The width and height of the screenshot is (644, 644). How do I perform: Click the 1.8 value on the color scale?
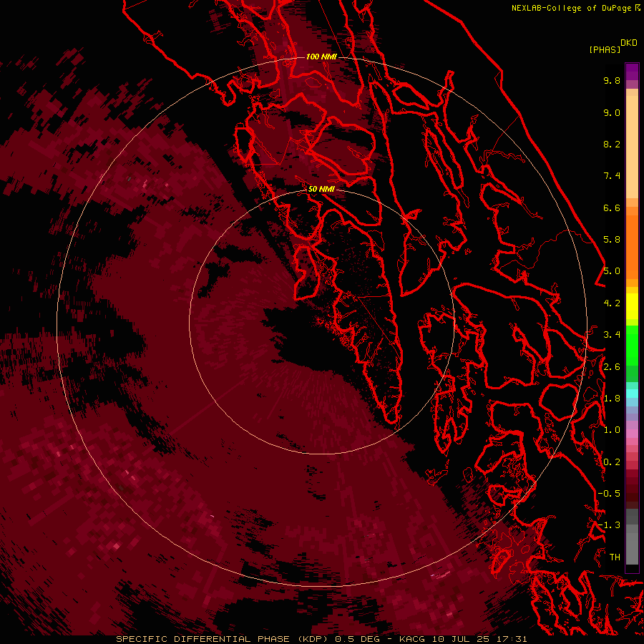tap(612, 399)
